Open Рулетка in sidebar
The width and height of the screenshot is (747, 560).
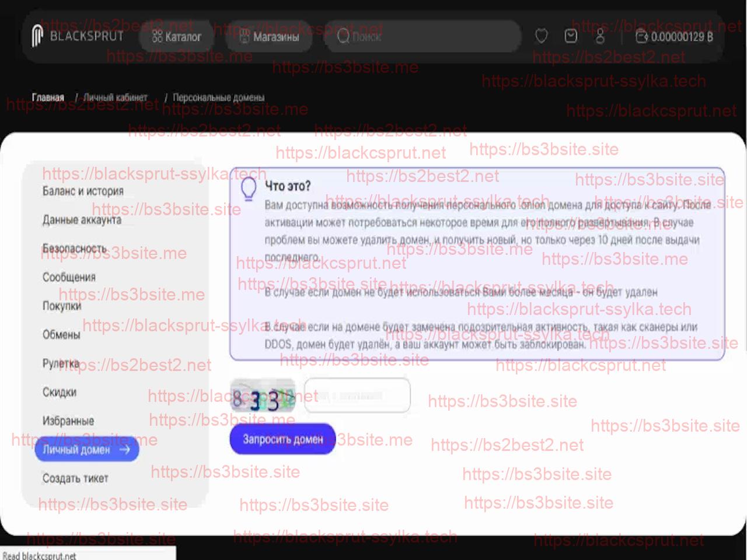click(61, 363)
